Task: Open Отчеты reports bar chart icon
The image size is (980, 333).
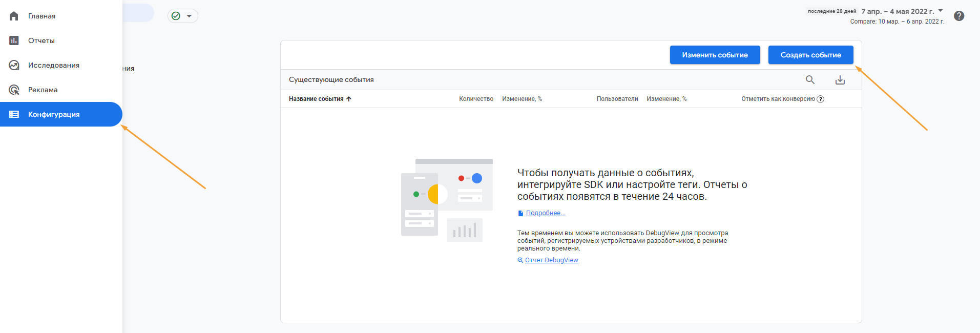Action: pos(14,40)
